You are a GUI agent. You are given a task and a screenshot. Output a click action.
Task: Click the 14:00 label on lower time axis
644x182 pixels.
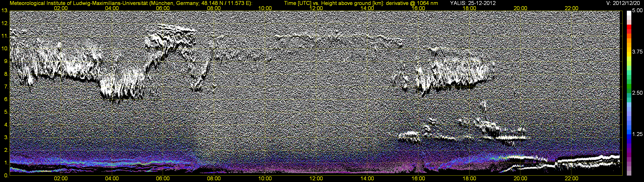coord(367,179)
